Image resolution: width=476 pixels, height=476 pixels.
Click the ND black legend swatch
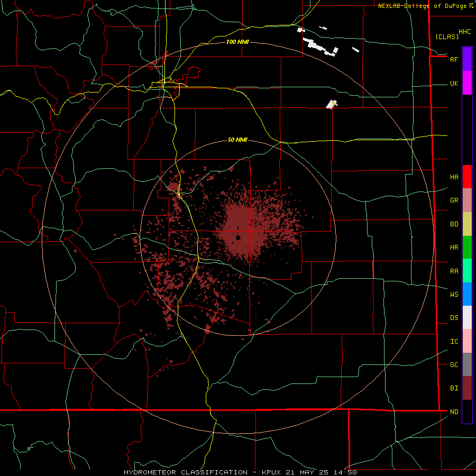tap(467, 411)
